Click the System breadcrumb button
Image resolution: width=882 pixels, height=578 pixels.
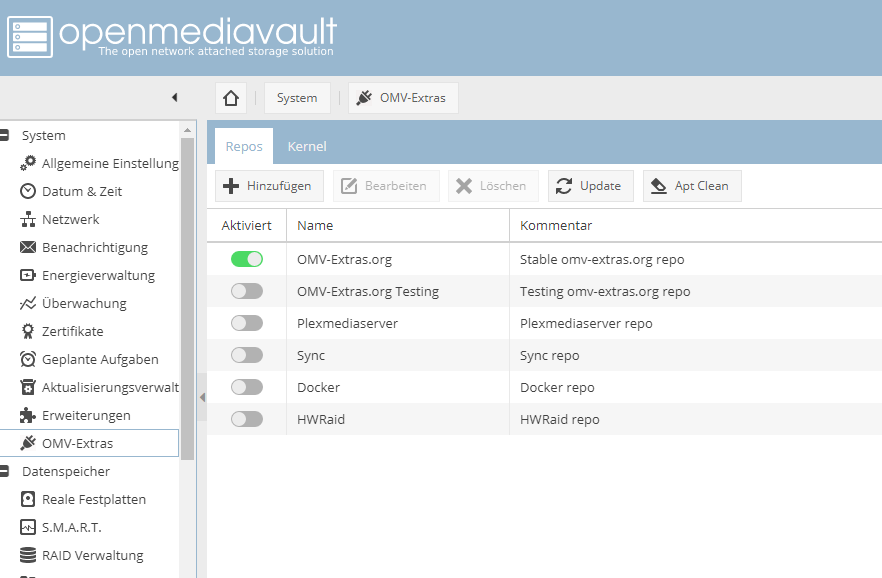(x=297, y=98)
